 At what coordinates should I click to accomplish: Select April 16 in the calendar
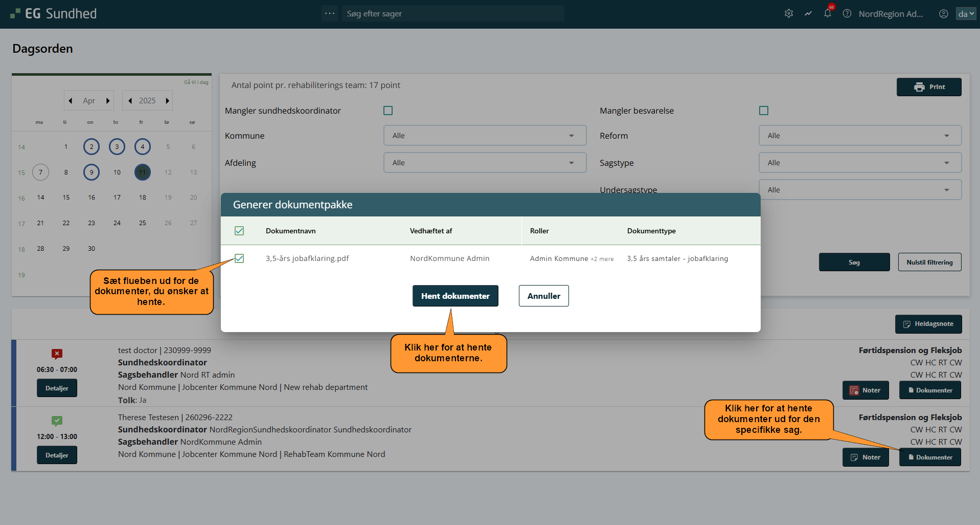(92, 198)
